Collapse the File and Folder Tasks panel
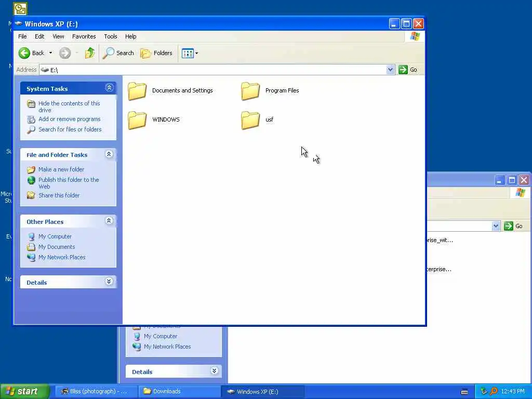This screenshot has width=532, height=399. tap(109, 154)
